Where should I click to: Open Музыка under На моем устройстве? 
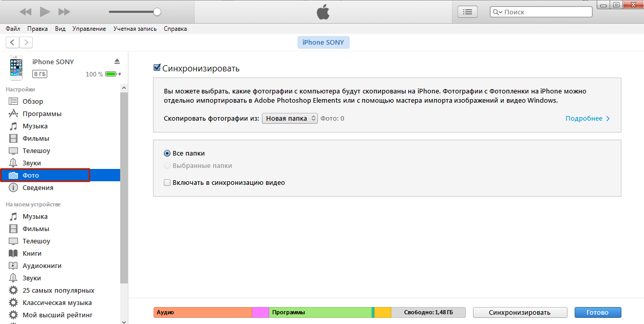click(60, 216)
